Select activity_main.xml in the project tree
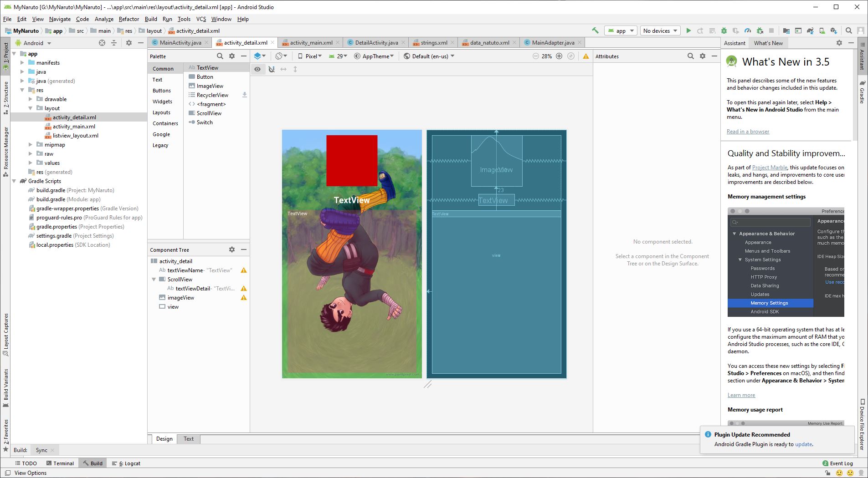 (74, 126)
